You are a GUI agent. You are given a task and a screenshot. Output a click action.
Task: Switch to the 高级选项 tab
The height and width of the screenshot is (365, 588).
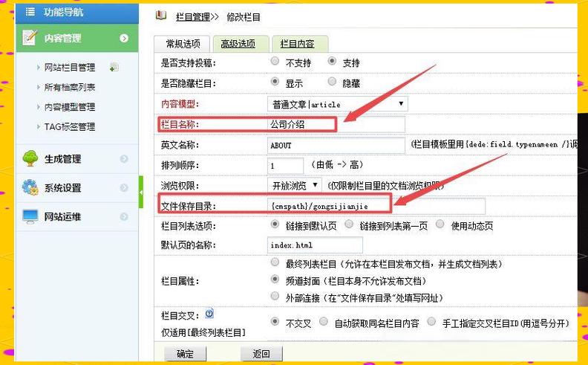pyautogui.click(x=241, y=44)
